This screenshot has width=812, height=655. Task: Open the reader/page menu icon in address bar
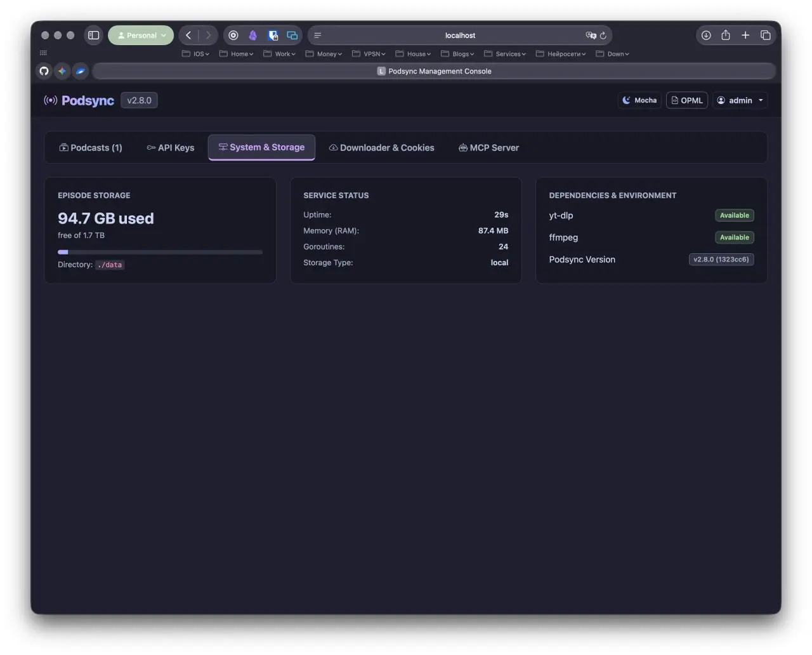318,36
